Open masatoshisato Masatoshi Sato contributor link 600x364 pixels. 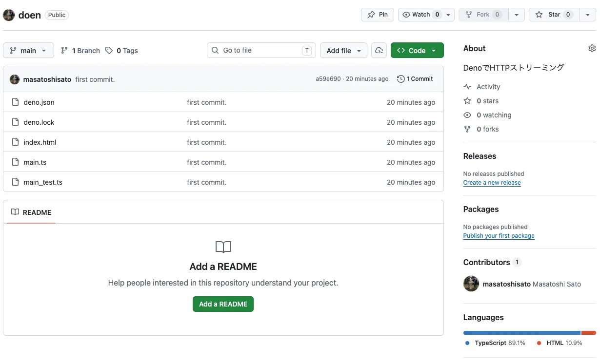click(x=532, y=284)
